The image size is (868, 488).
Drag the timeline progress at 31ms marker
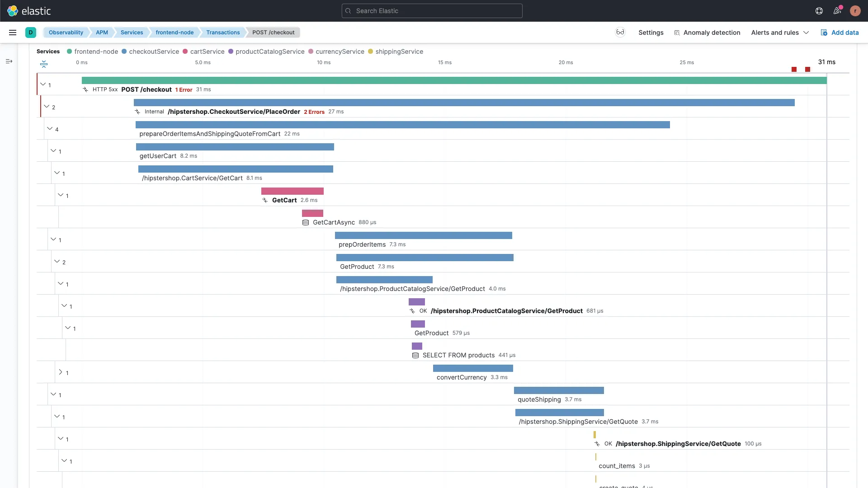[827, 62]
